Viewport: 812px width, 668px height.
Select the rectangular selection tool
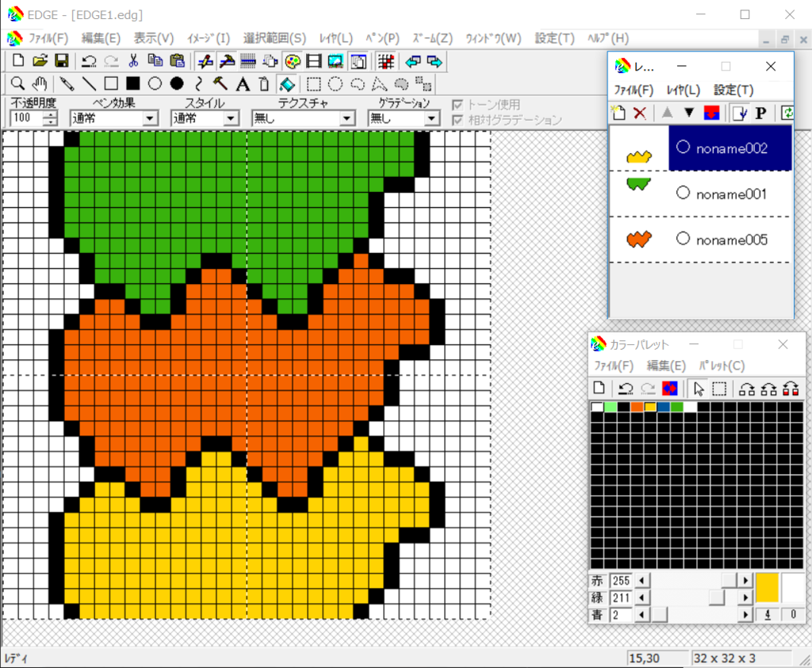[x=313, y=83]
